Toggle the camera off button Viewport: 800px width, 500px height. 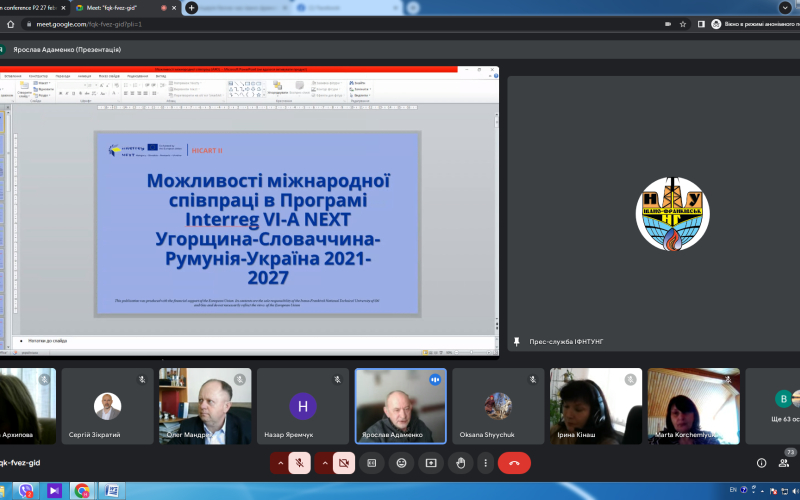coord(344,463)
